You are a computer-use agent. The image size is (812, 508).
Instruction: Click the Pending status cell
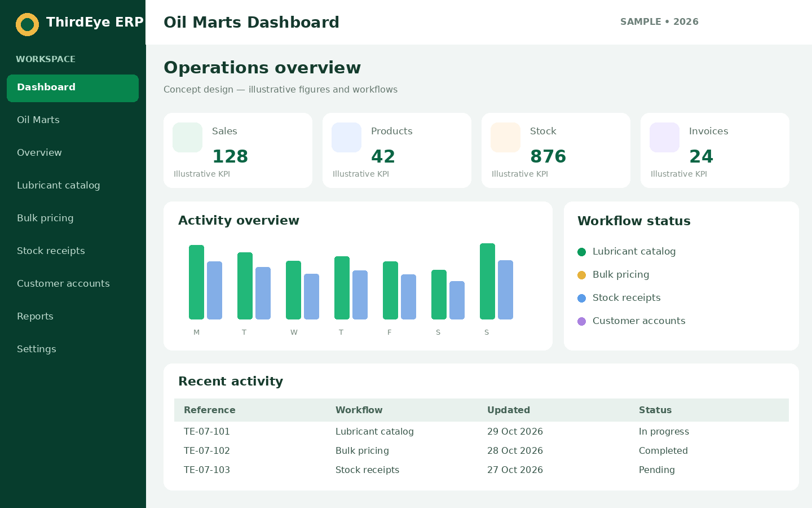click(657, 470)
